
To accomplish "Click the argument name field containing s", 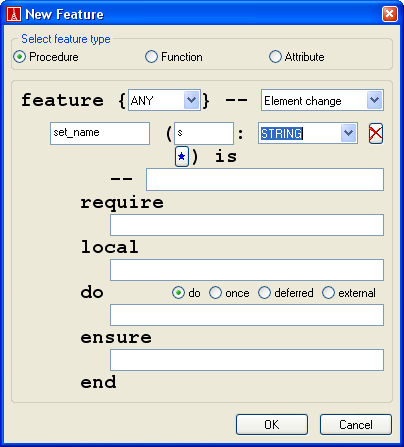I will coord(204,133).
